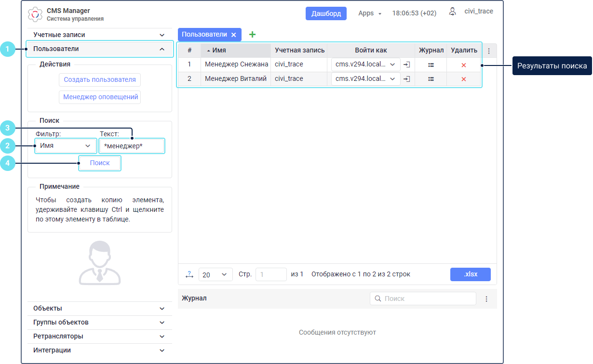Click login arrow icon for Менеджер Виталий
The image size is (593, 364).
tap(407, 79)
